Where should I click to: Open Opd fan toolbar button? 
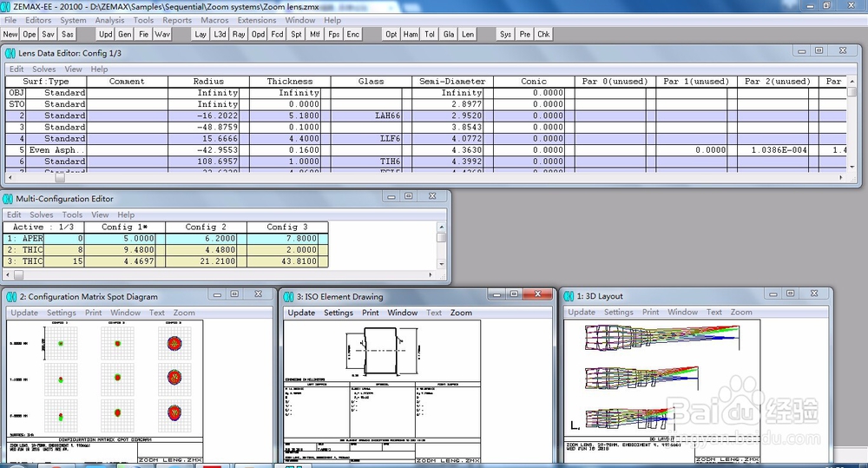pyautogui.click(x=258, y=35)
